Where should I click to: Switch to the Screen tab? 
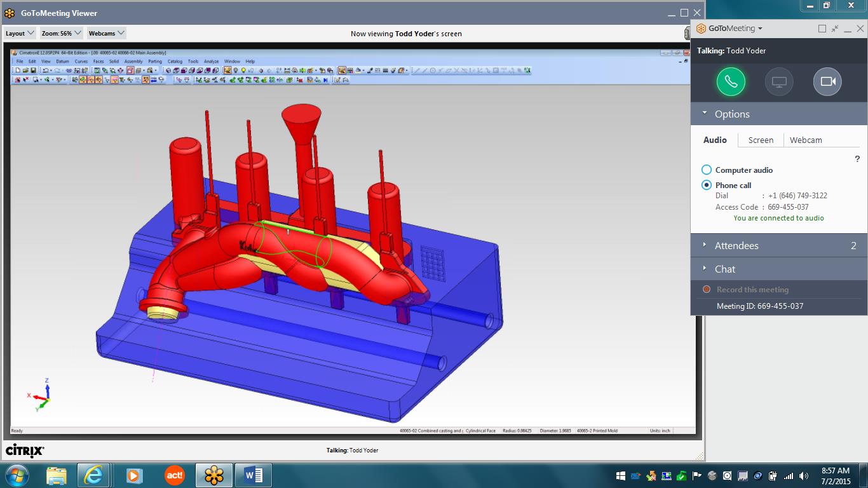(761, 140)
